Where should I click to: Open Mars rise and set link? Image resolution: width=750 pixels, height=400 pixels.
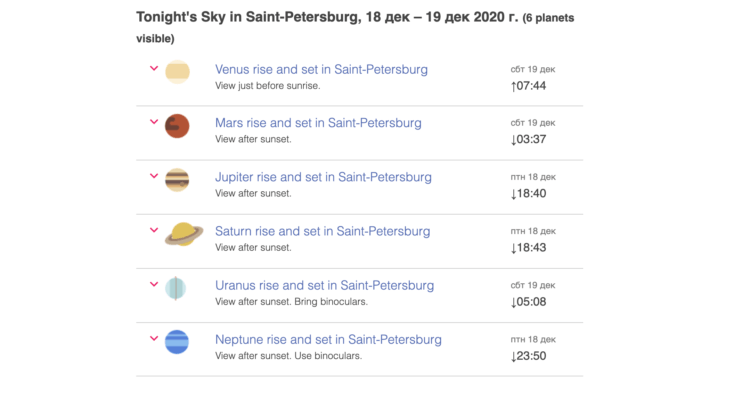(x=318, y=123)
